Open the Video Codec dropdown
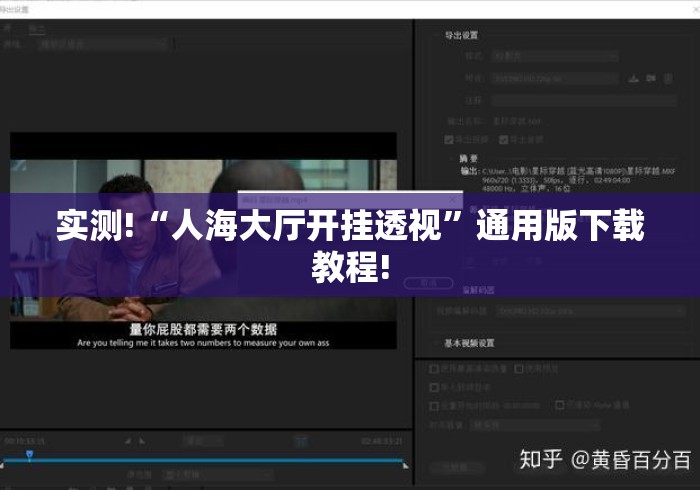This screenshot has width=700, height=490. [590, 311]
